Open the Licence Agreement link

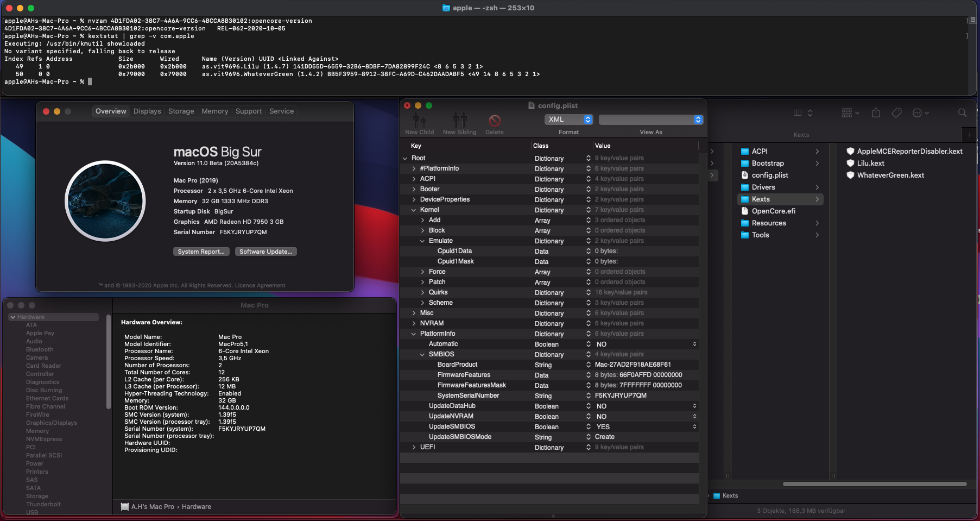click(x=260, y=285)
